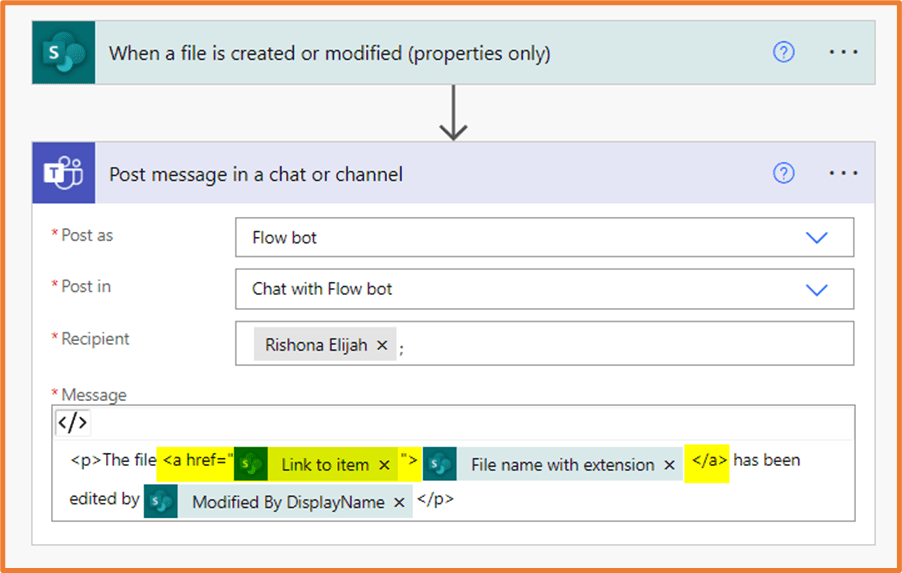Viewport: 902px width, 573px height.
Task: Open help for Post message action
Action: [784, 174]
